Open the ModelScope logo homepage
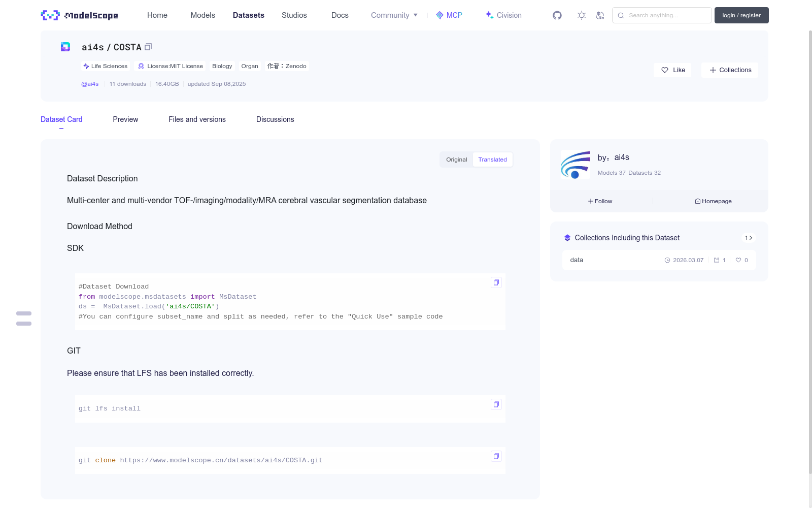 click(79, 15)
